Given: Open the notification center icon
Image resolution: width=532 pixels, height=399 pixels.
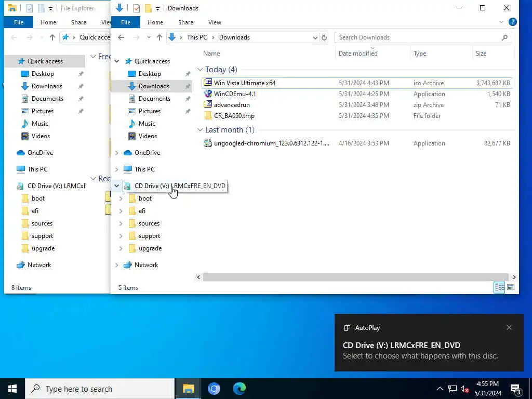Looking at the screenshot, I should [x=515, y=389].
